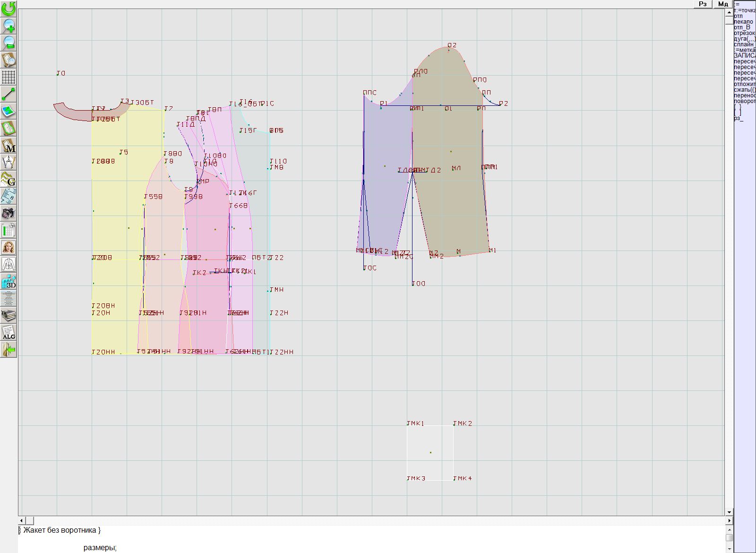Select 'лекало' in the command list

pyautogui.click(x=743, y=22)
